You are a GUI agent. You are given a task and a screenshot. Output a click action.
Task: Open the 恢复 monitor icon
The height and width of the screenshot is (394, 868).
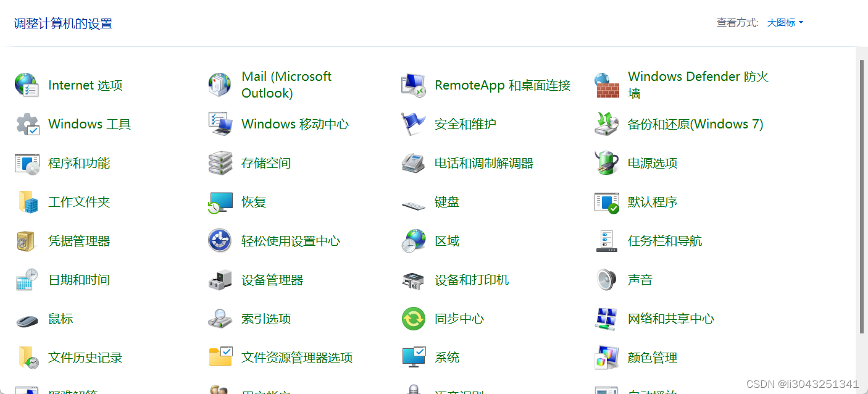tap(220, 202)
